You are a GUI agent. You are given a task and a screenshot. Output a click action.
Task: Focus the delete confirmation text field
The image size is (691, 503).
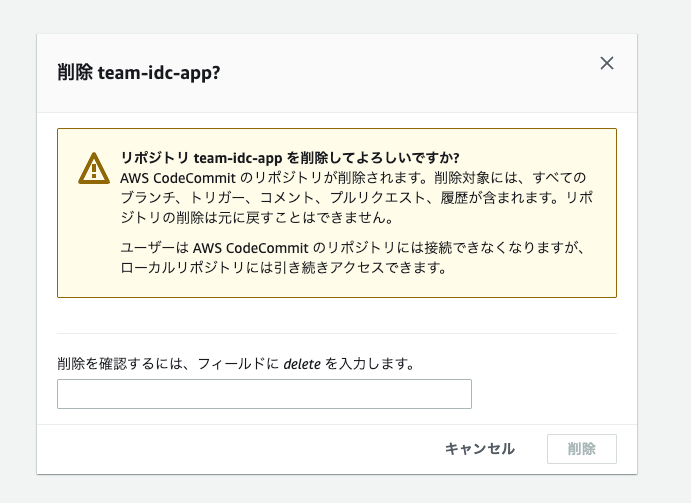[x=264, y=394]
